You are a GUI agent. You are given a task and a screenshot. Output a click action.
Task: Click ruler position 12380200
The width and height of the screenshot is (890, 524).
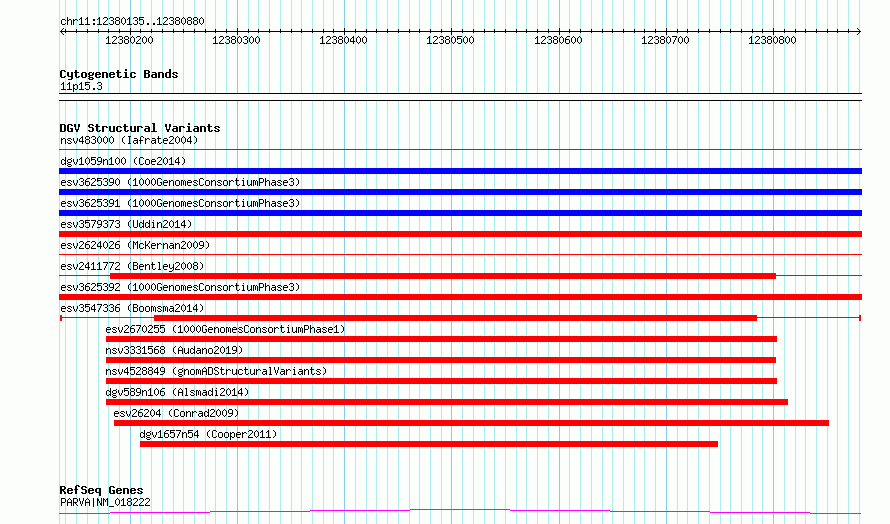129,40
